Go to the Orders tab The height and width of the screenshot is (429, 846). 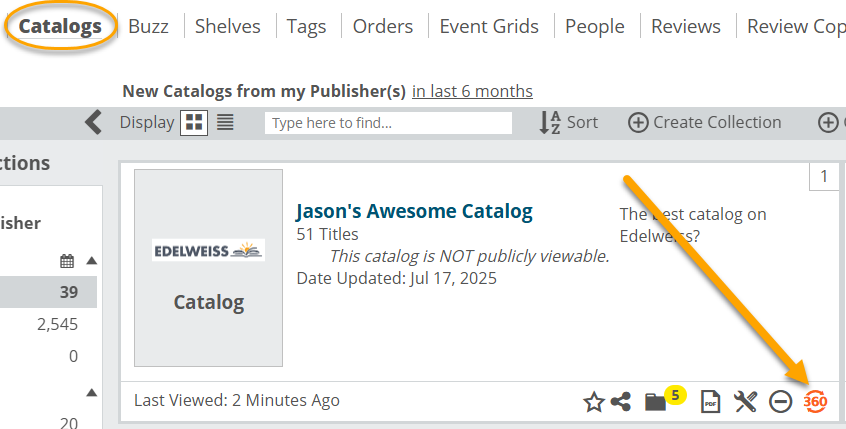click(383, 26)
